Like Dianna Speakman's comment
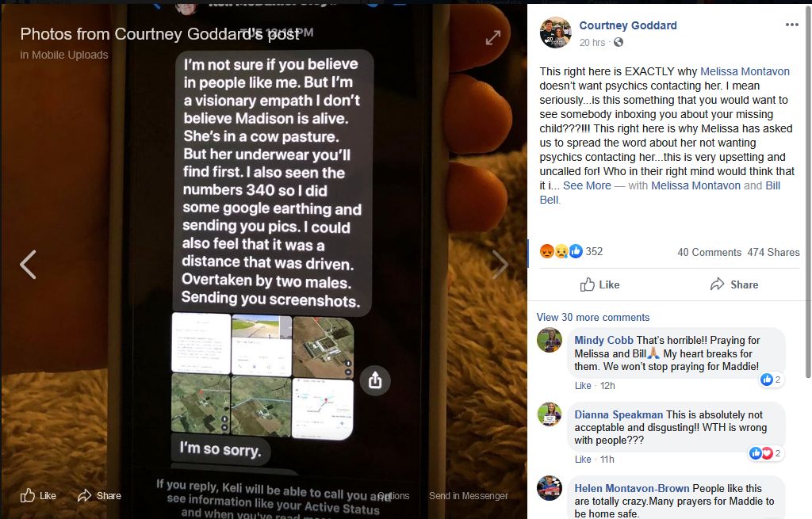 (583, 459)
